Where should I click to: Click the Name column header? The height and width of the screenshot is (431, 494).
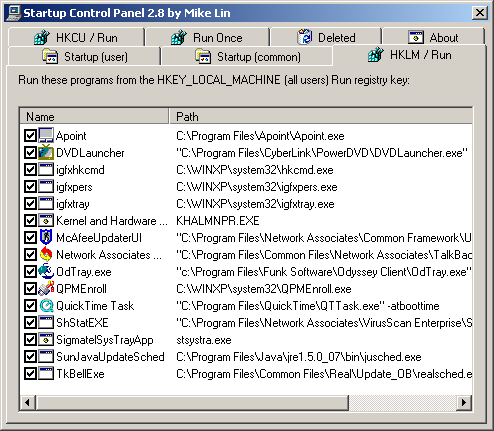[x=94, y=117]
